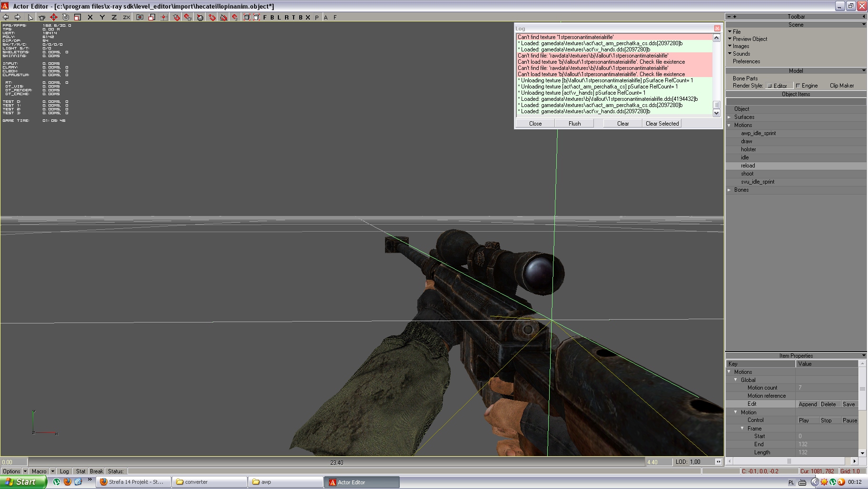
Task: Enable the Engine render style checkbox
Action: coord(798,86)
